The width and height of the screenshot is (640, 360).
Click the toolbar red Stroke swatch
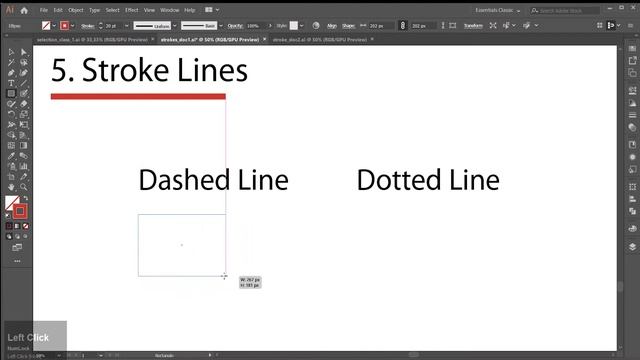click(x=20, y=211)
